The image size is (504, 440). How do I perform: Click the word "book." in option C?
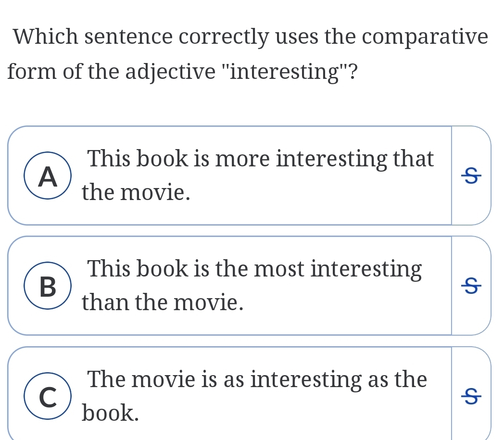tap(111, 413)
